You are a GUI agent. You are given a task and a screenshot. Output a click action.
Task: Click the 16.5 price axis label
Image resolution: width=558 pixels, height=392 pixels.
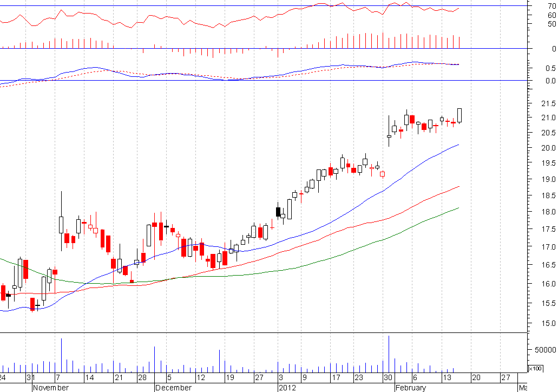point(548,265)
